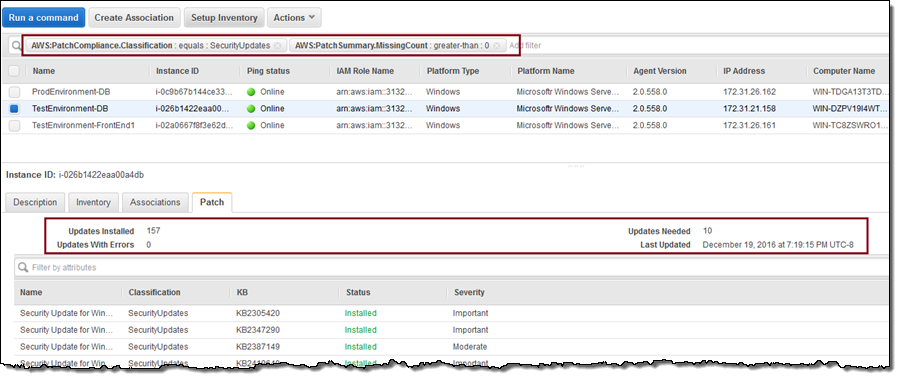The height and width of the screenshot is (379, 900).
Task: Click the Add filter input field
Action: coord(526,45)
